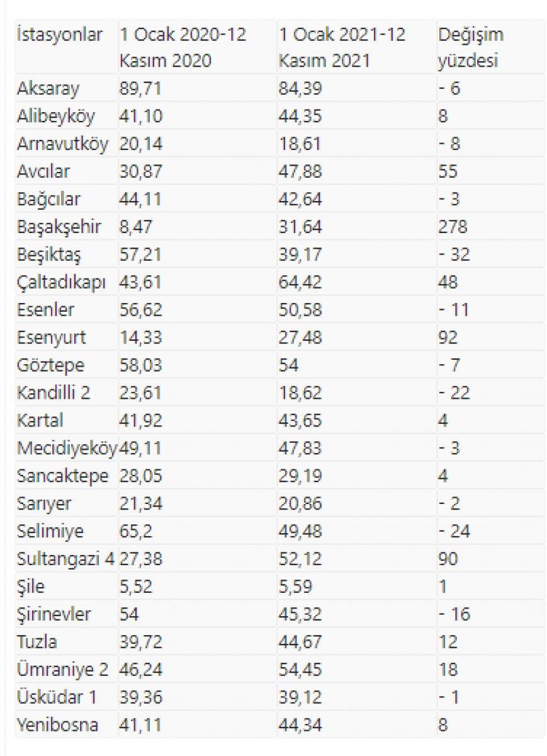Click the Mecidiyeköy station name
Image resolution: width=547 pixels, height=756 pixels.
tap(67, 449)
